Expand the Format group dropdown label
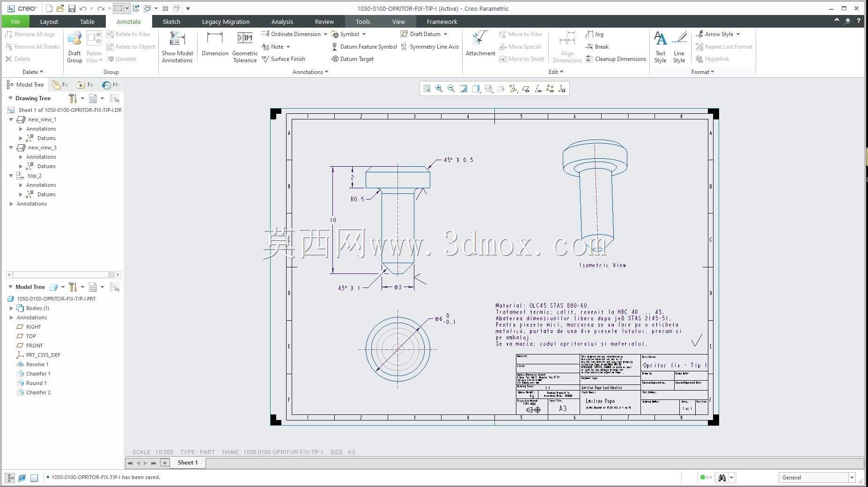The height and width of the screenshot is (487, 868). (703, 72)
